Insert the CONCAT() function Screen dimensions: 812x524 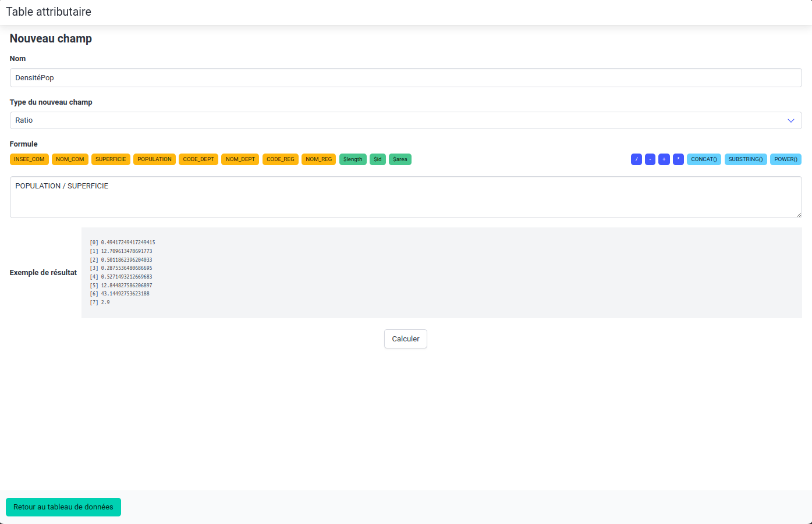704,159
